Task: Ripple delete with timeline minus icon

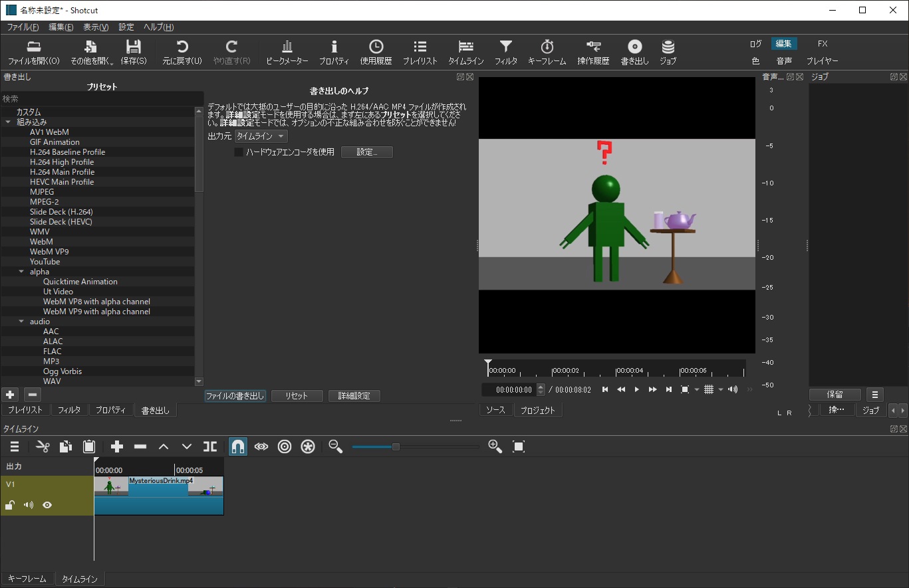Action: [x=140, y=446]
